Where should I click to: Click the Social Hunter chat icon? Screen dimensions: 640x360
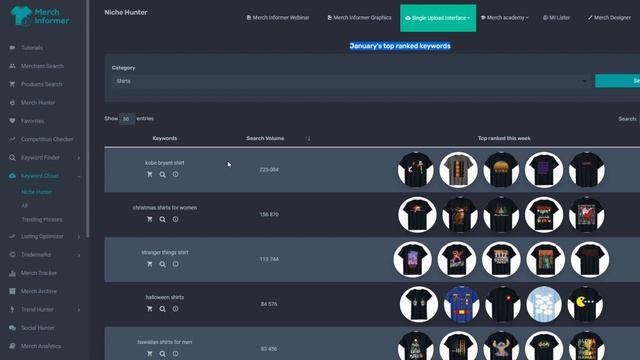point(12,328)
